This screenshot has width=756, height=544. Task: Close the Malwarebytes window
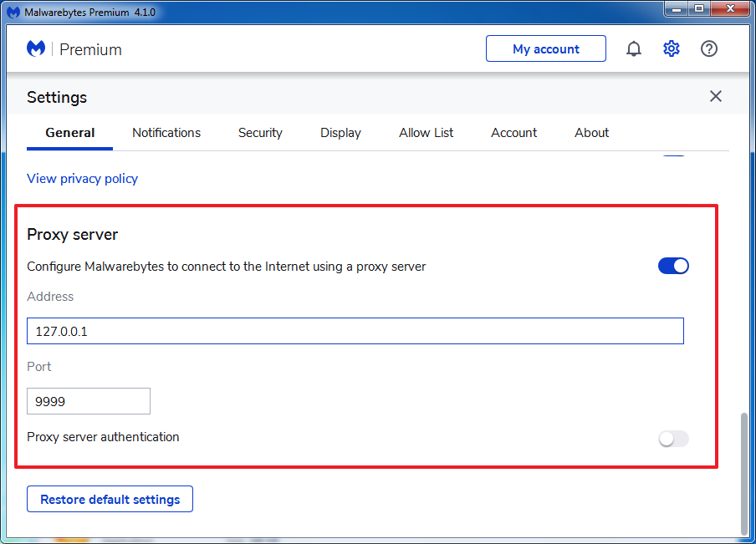pyautogui.click(x=730, y=8)
